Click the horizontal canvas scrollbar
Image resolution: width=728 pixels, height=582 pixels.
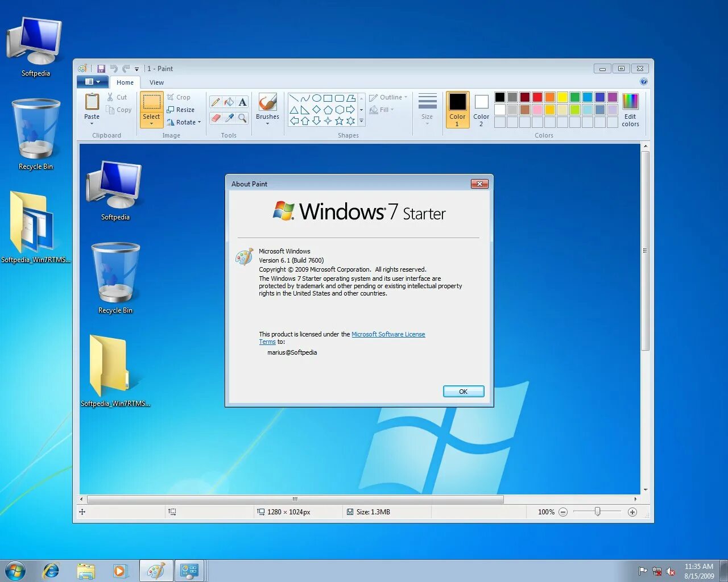click(x=295, y=500)
